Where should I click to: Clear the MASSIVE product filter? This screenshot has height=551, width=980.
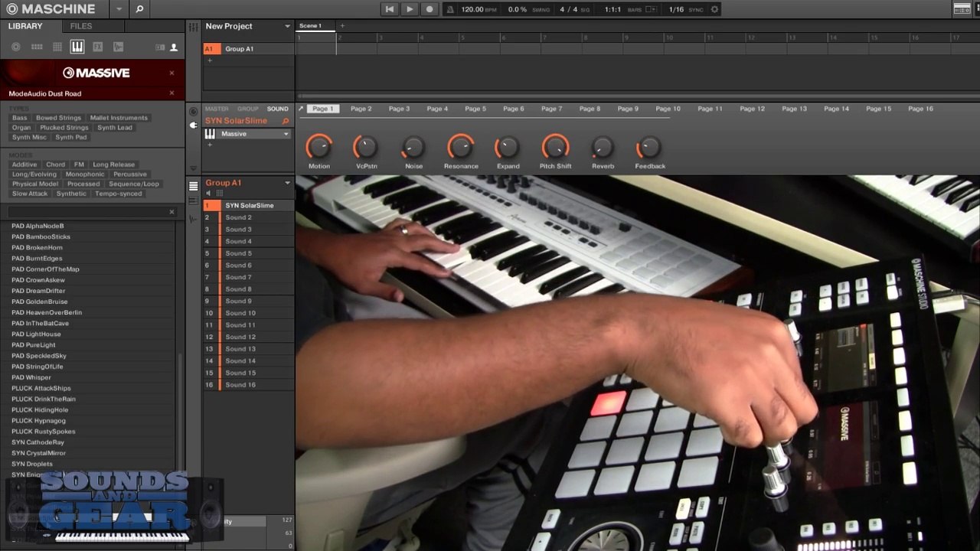pyautogui.click(x=171, y=73)
